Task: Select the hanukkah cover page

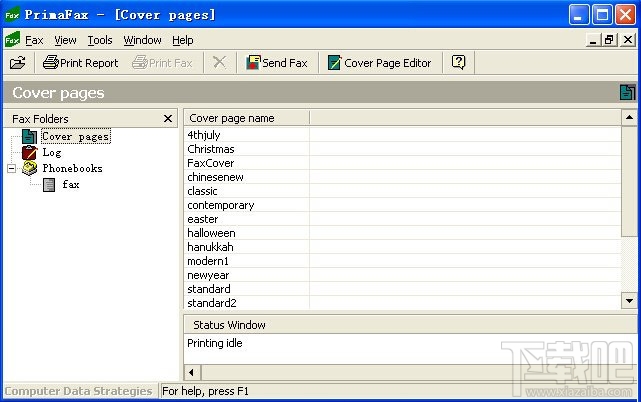Action: [211, 247]
